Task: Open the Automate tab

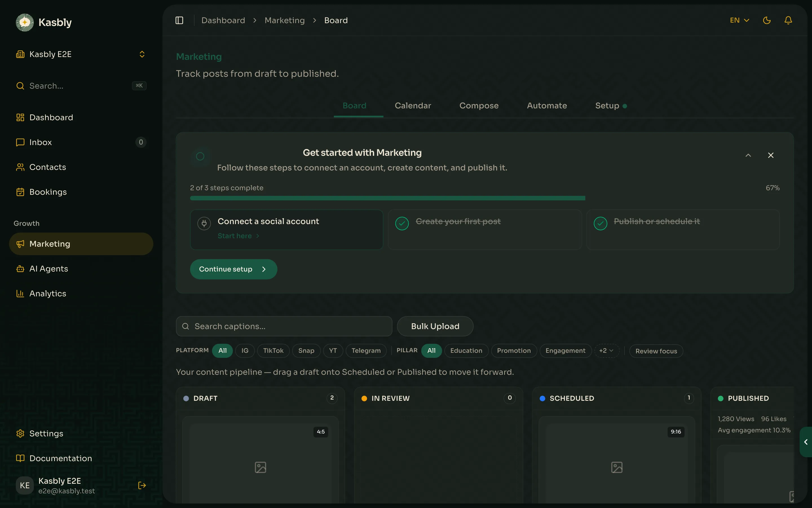Action: point(547,106)
